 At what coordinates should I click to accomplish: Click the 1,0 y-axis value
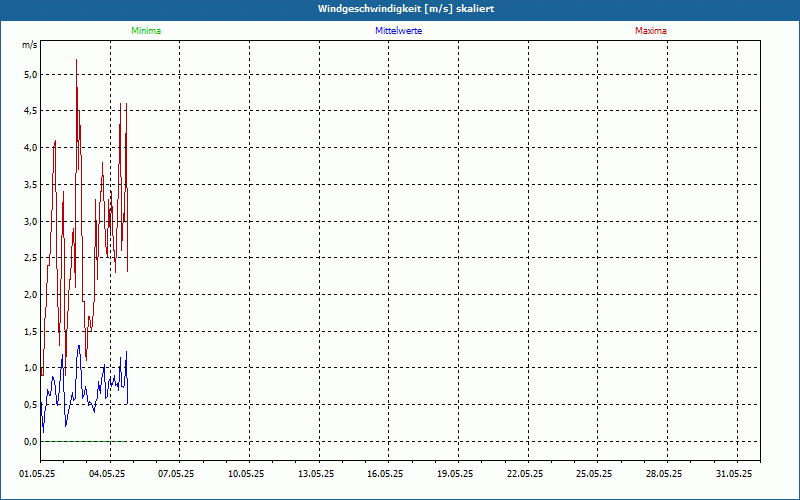tap(31, 368)
